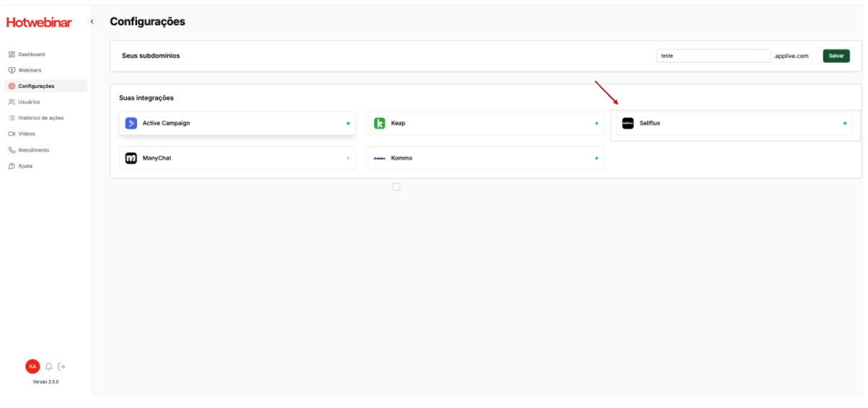
Task: Click the Active Campaign logo icon
Action: pyautogui.click(x=130, y=123)
